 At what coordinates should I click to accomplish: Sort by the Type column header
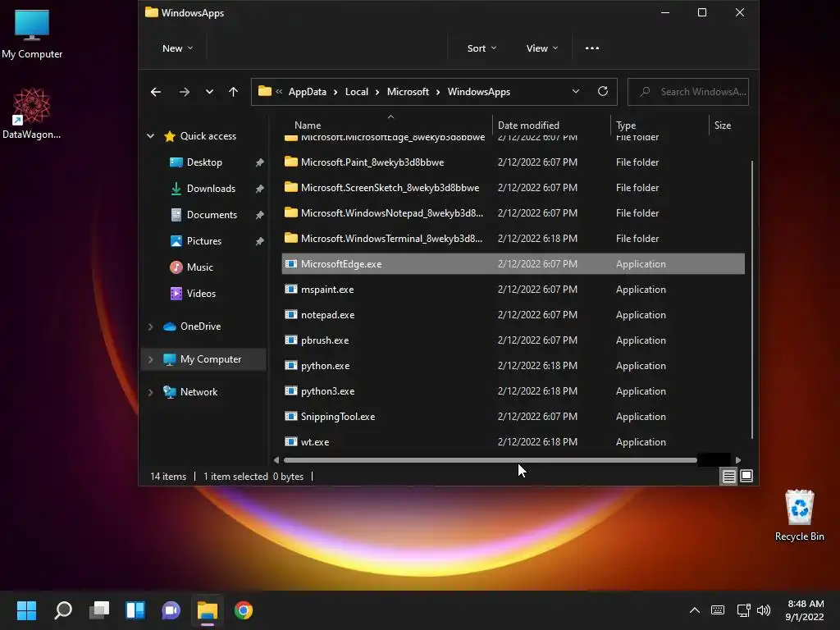point(626,126)
